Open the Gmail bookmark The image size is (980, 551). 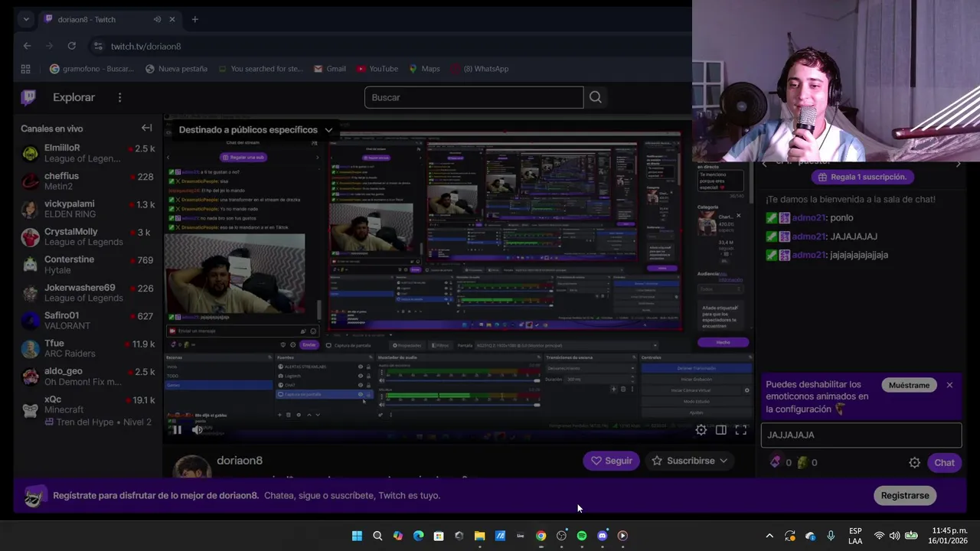pyautogui.click(x=329, y=69)
